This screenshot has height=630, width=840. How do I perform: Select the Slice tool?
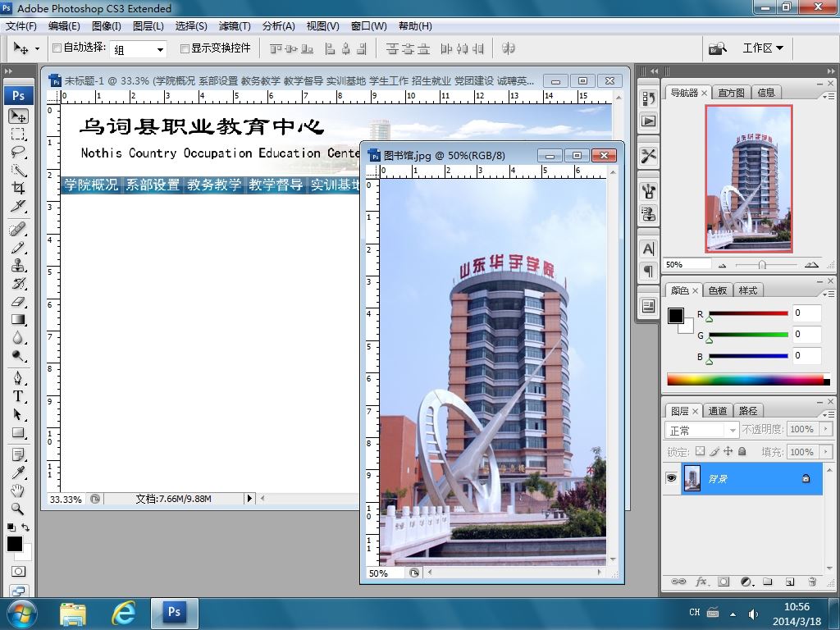[x=18, y=206]
